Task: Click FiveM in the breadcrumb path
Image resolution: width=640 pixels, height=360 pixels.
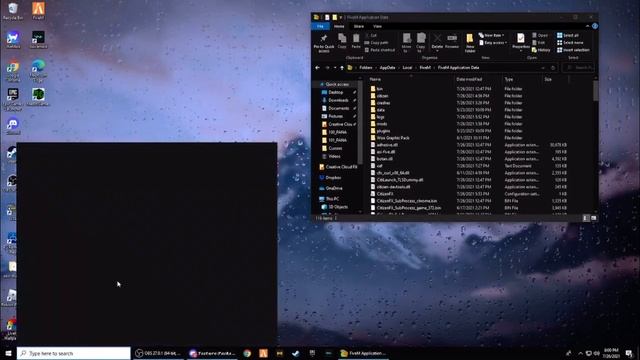Action: [x=425, y=68]
